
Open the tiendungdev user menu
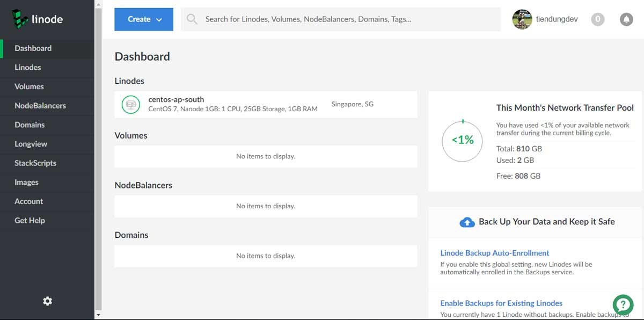545,19
